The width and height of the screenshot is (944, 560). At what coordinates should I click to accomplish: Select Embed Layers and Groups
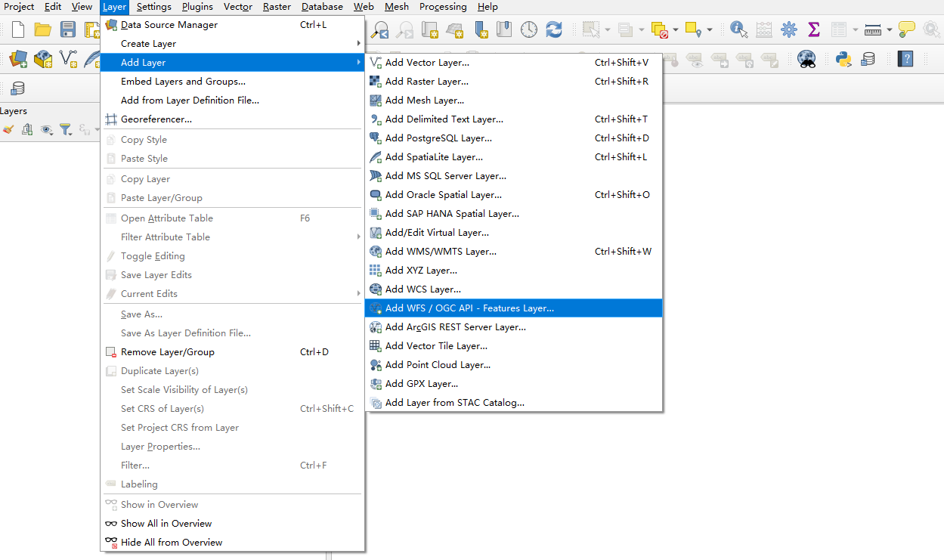(233, 81)
